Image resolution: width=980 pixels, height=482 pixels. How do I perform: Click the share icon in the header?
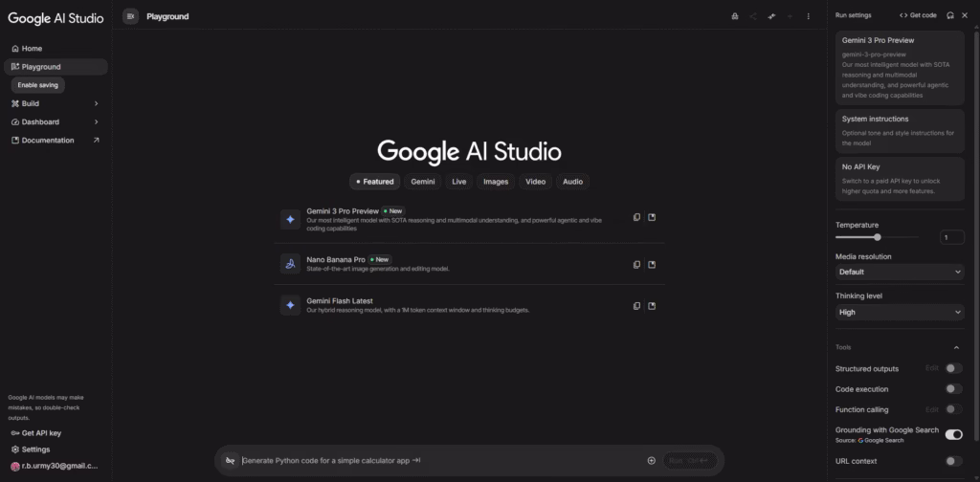753,16
